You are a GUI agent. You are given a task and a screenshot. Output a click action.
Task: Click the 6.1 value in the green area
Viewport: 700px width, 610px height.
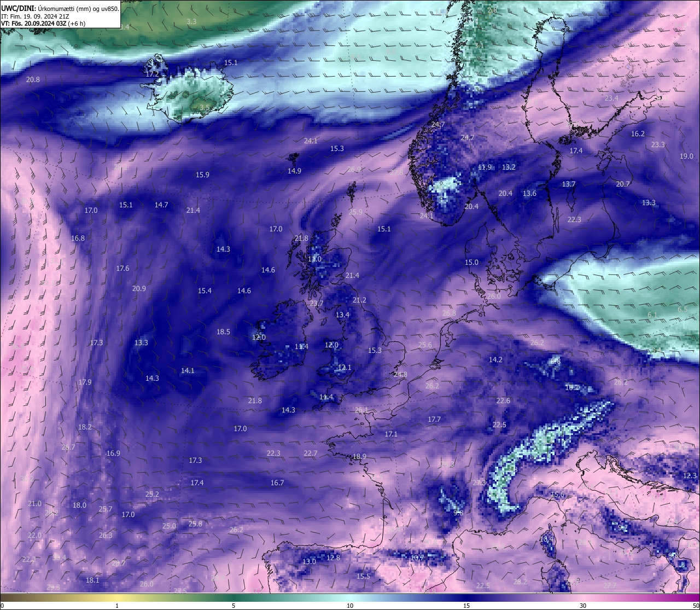(x=652, y=315)
